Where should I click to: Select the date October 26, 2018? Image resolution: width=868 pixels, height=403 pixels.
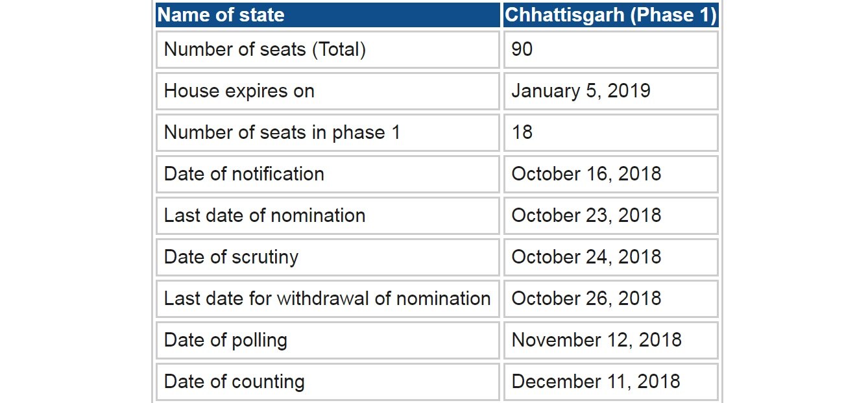tap(610, 299)
